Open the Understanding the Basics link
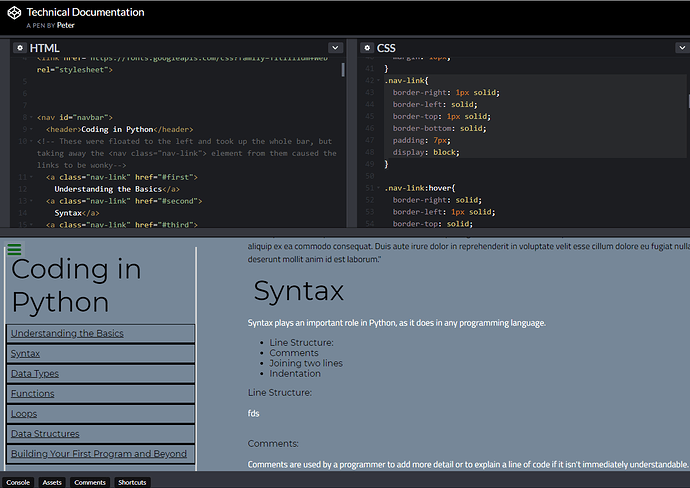Viewport: 690px width, 488px height. click(67, 334)
